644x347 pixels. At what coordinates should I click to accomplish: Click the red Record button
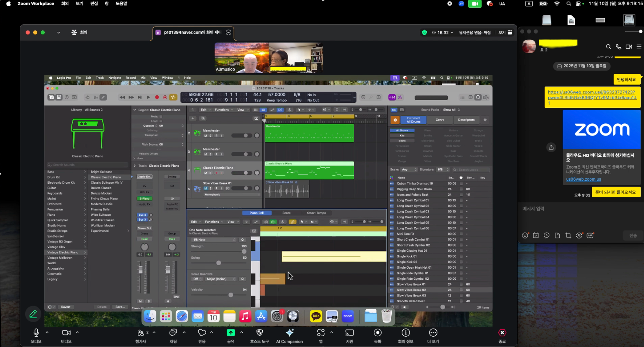157,97
